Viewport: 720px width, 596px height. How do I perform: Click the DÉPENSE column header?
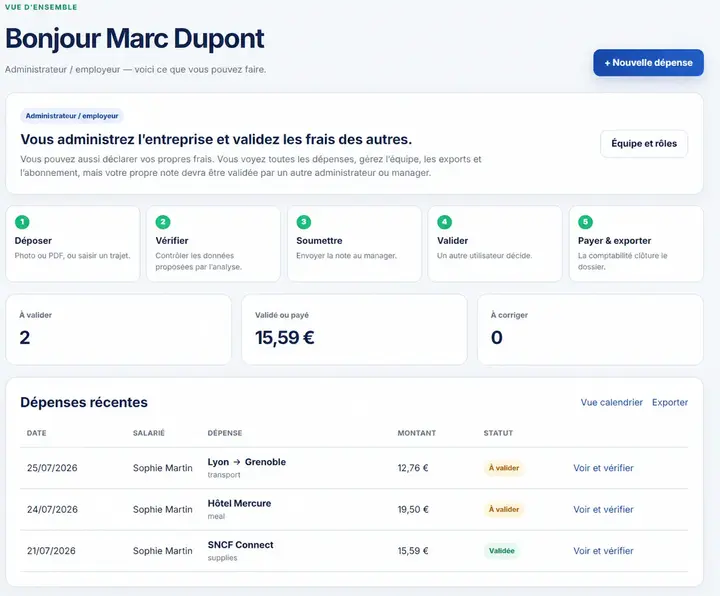tap(225, 433)
